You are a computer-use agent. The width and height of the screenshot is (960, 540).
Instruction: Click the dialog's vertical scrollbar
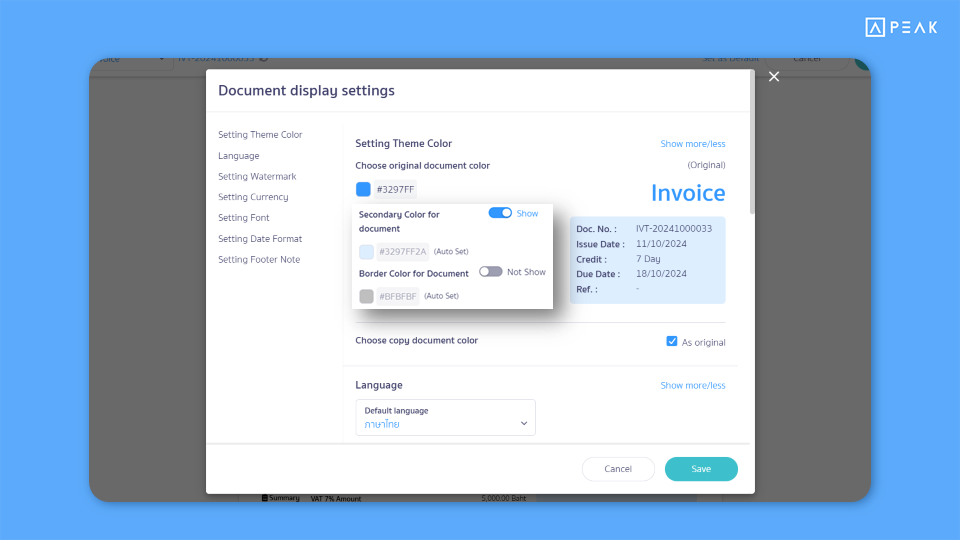[x=752, y=142]
